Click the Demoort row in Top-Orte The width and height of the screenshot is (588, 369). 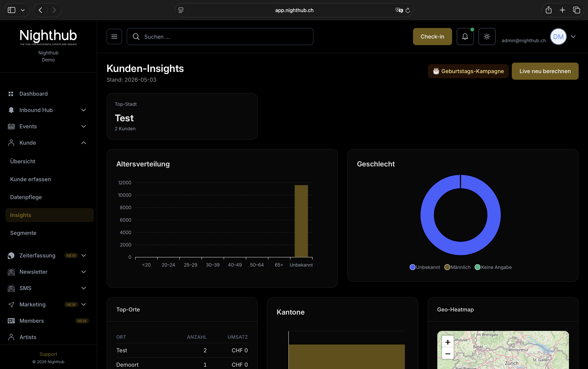pos(182,365)
